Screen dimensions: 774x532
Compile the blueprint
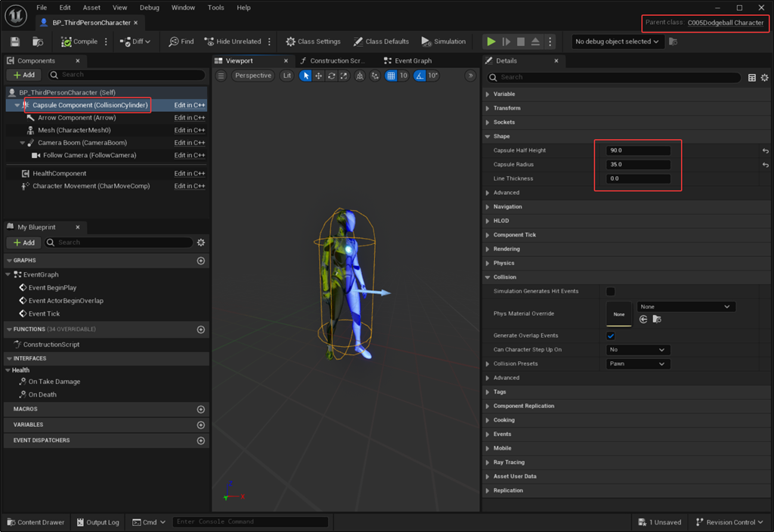[79, 42]
